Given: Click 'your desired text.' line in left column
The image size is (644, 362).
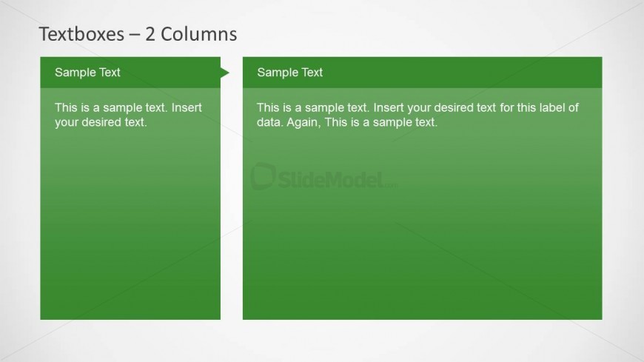Looking at the screenshot, I should (x=101, y=122).
